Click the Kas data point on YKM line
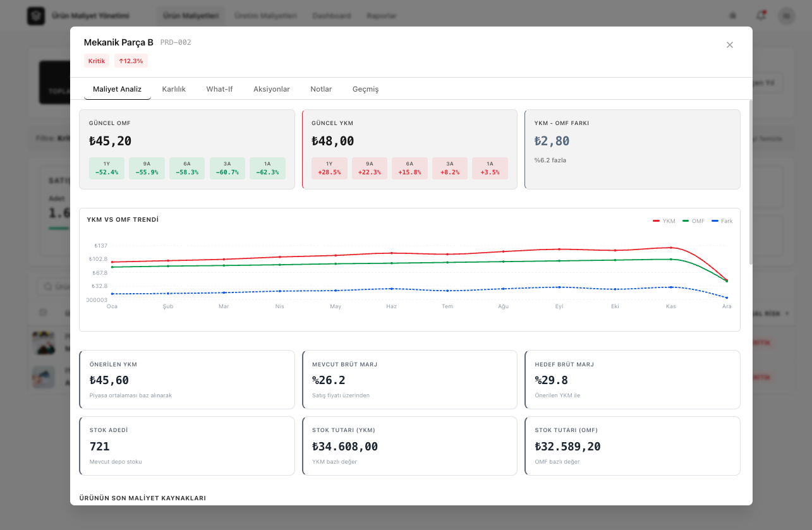The width and height of the screenshot is (812, 530). (x=671, y=248)
